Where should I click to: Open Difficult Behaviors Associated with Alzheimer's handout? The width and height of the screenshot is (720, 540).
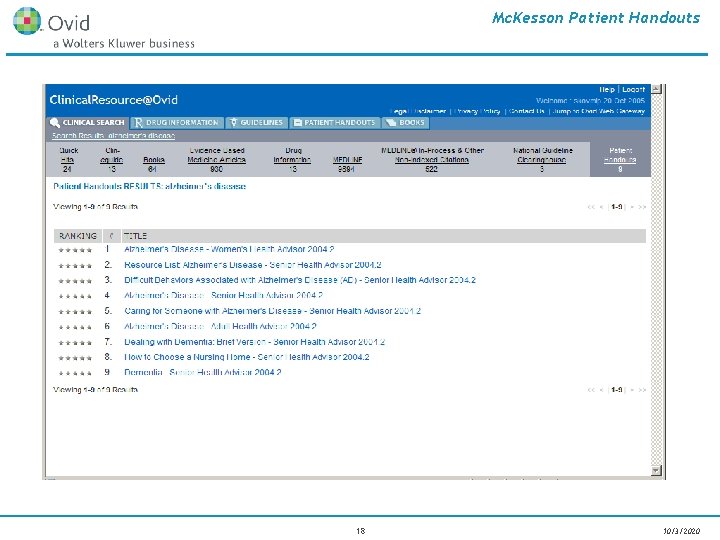300,280
